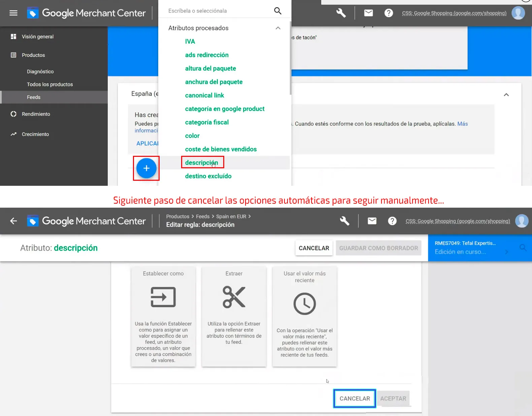Viewport: 532px width, 416px height.
Task: Click CSS Google Shopping link in Editar regla header
Action: tap(458, 221)
